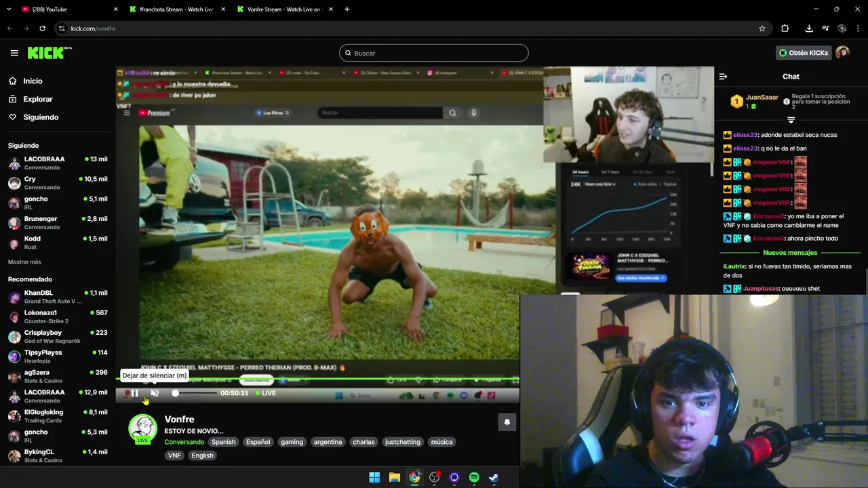Open the browser extensions puzzle icon
The height and width of the screenshot is (488, 868).
(785, 28)
